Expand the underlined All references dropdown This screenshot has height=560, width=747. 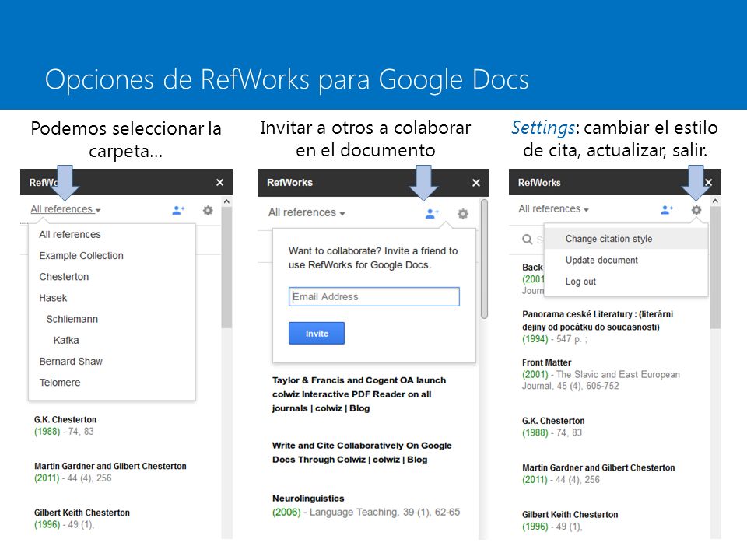pyautogui.click(x=65, y=209)
